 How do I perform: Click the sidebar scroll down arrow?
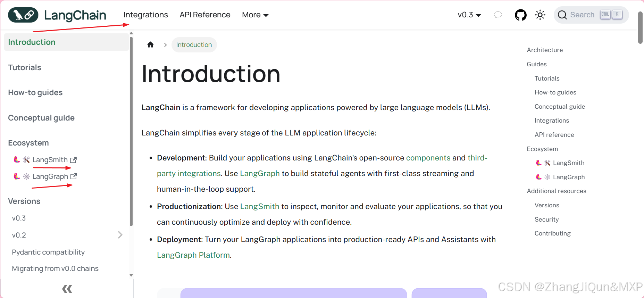131,275
